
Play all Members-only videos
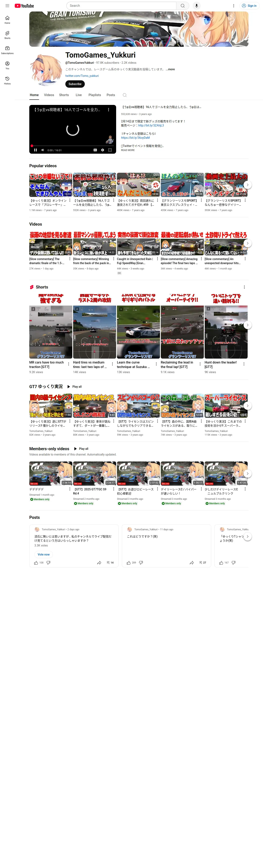tap(81, 449)
